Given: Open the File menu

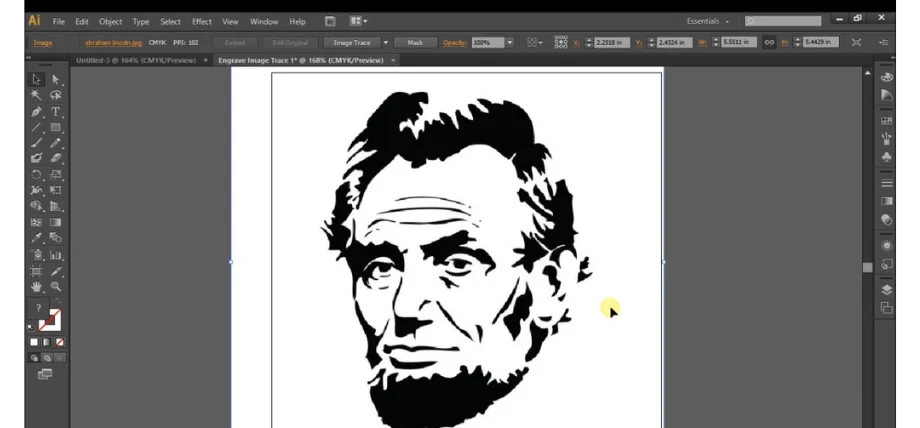Looking at the screenshot, I should 59,22.
